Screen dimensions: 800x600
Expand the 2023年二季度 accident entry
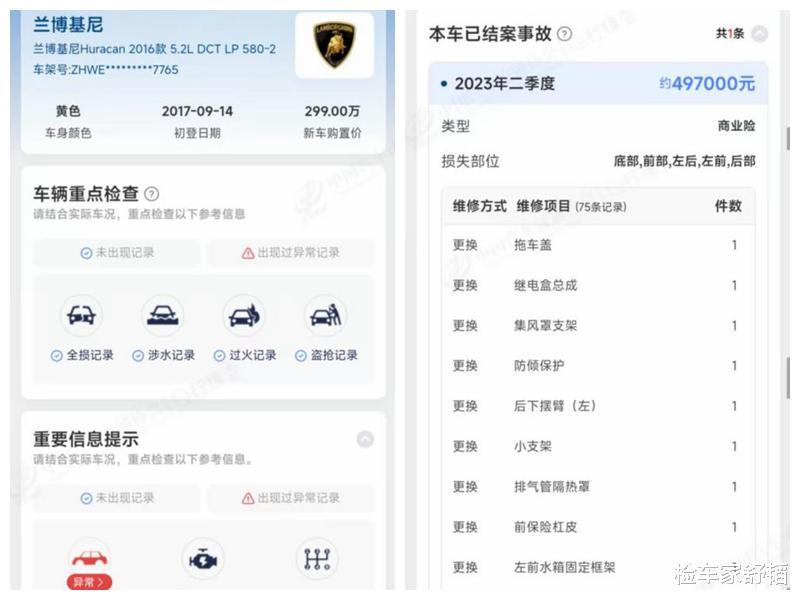598,84
